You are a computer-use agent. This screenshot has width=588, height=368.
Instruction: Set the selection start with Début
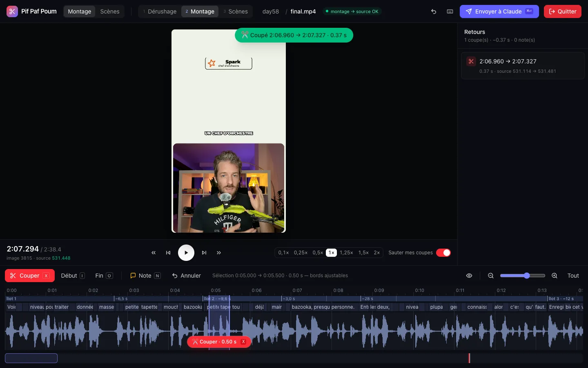click(x=73, y=276)
